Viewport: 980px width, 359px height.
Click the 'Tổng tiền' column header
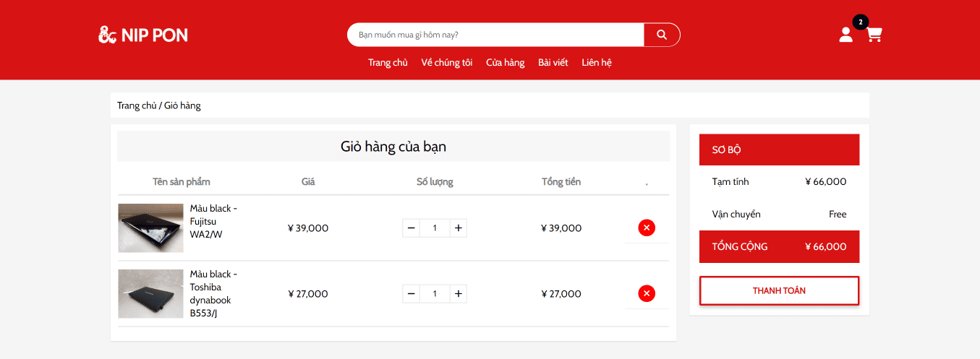(561, 181)
